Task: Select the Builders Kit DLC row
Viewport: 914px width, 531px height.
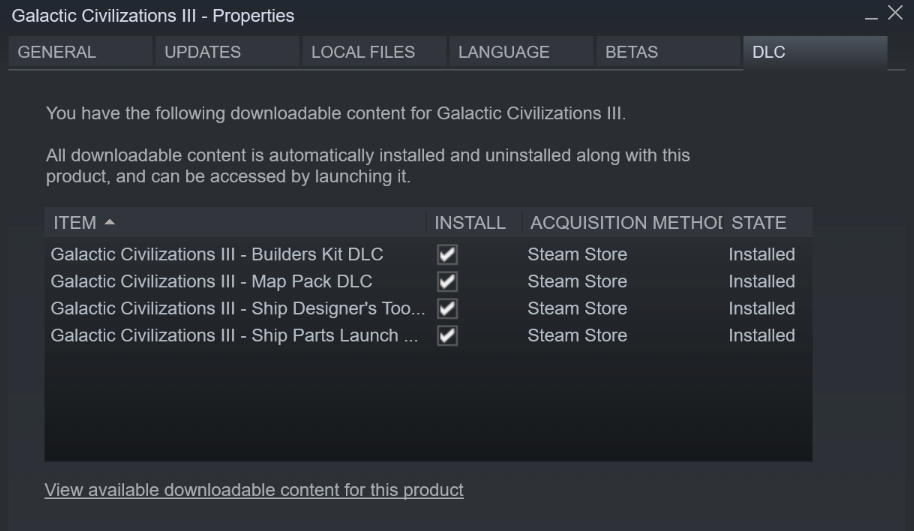Action: tap(217, 255)
